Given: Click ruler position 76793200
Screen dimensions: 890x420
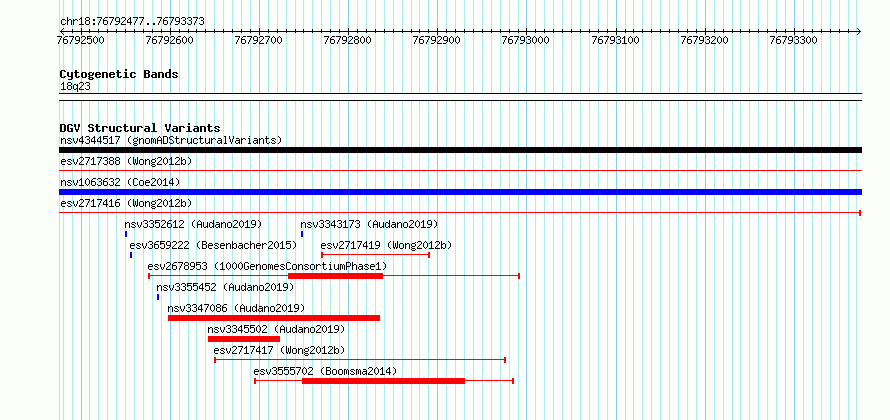Looking at the screenshot, I should (704, 40).
